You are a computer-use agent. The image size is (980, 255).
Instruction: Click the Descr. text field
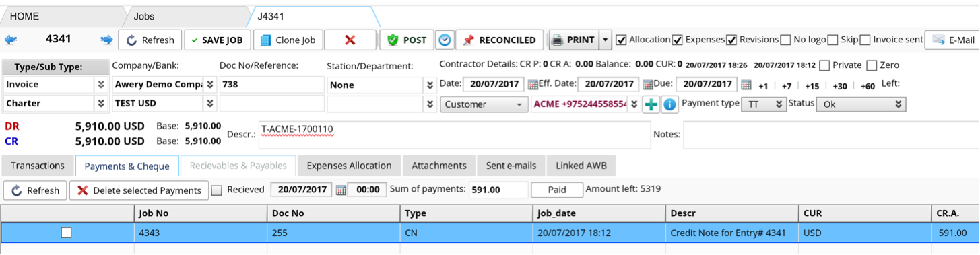[x=455, y=135]
